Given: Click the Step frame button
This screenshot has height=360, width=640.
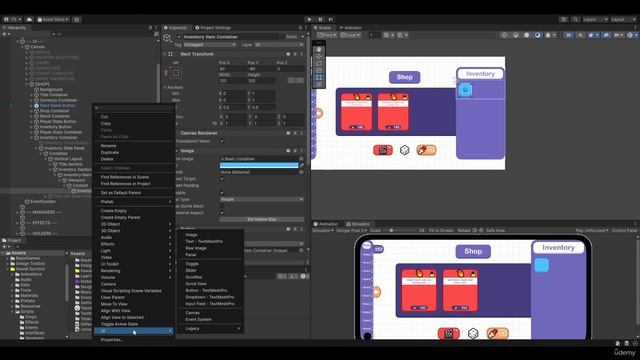Looking at the screenshot, I should 331,19.
